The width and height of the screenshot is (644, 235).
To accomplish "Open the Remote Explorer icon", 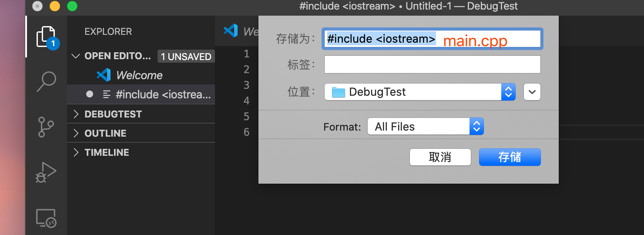I will point(46,218).
